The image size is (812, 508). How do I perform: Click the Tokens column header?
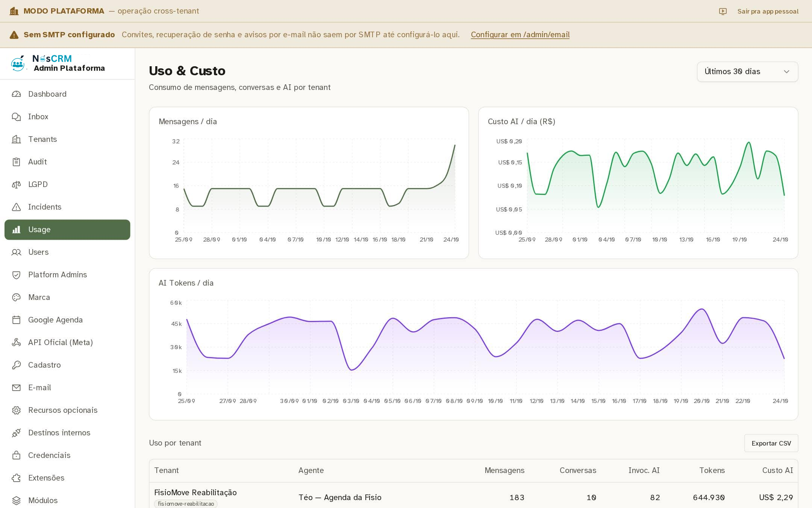tap(712, 470)
